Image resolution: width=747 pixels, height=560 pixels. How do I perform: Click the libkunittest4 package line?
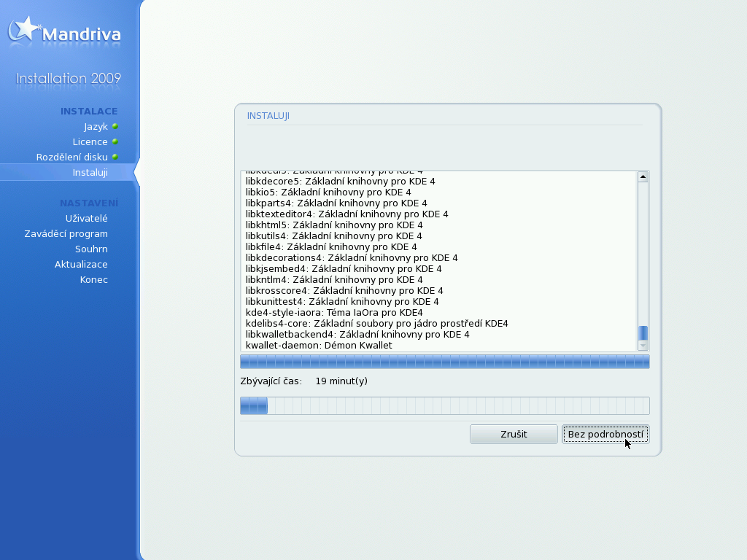coord(342,302)
